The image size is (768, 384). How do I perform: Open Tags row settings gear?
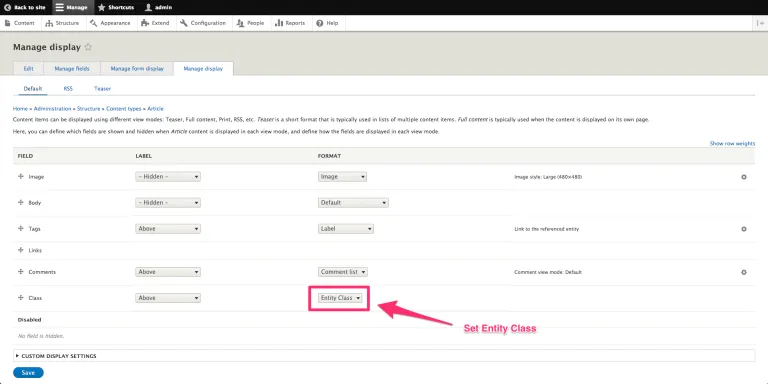[744, 229]
